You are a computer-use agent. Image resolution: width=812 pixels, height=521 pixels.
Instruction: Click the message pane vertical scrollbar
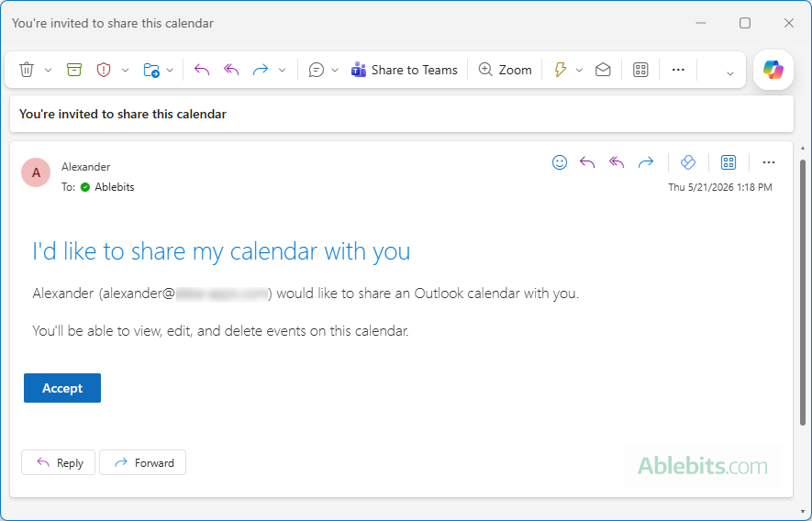pos(803,293)
